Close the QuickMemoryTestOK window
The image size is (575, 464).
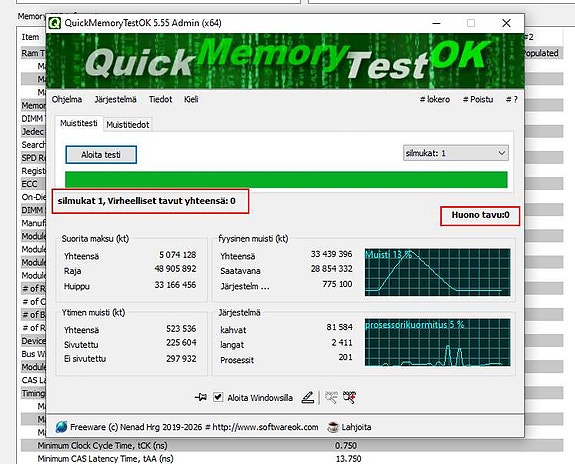[506, 23]
